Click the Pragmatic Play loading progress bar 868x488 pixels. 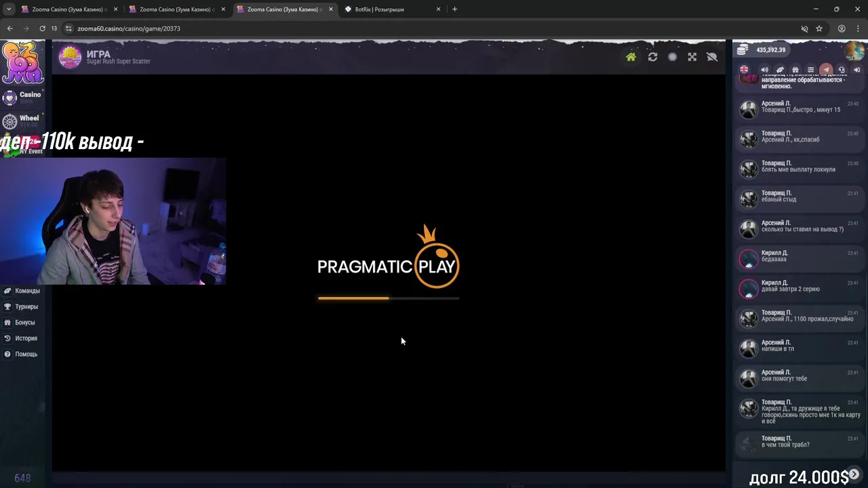(389, 298)
